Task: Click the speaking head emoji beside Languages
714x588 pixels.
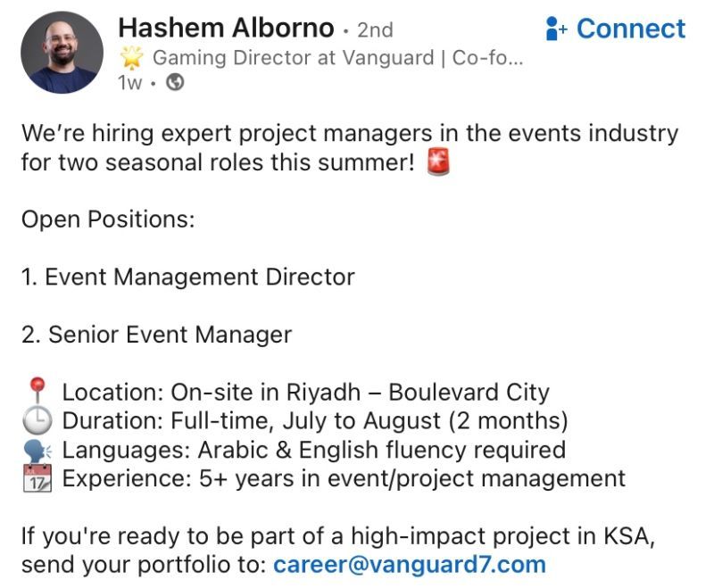Action: pyautogui.click(x=37, y=450)
